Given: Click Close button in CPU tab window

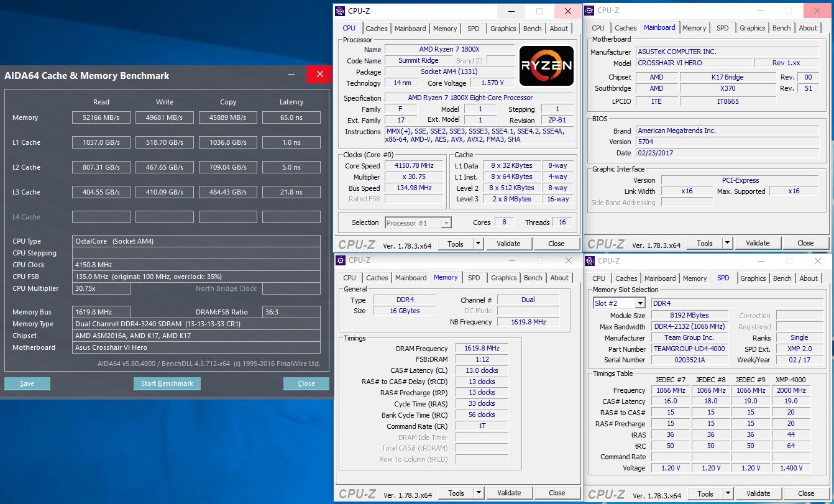Looking at the screenshot, I should point(556,244).
